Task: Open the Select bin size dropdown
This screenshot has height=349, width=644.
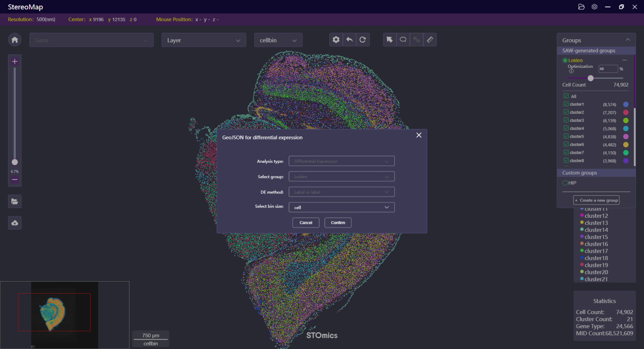Action: point(342,208)
